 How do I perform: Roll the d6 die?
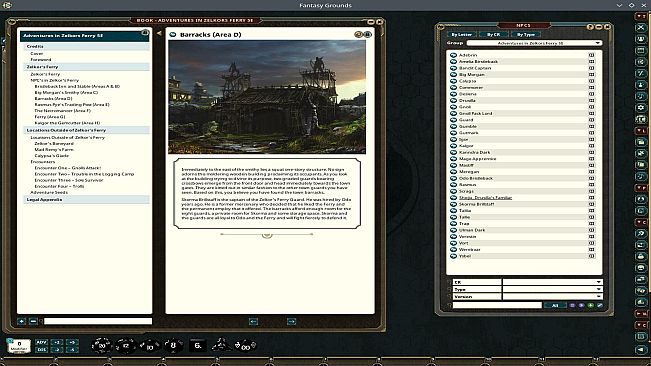(x=198, y=345)
